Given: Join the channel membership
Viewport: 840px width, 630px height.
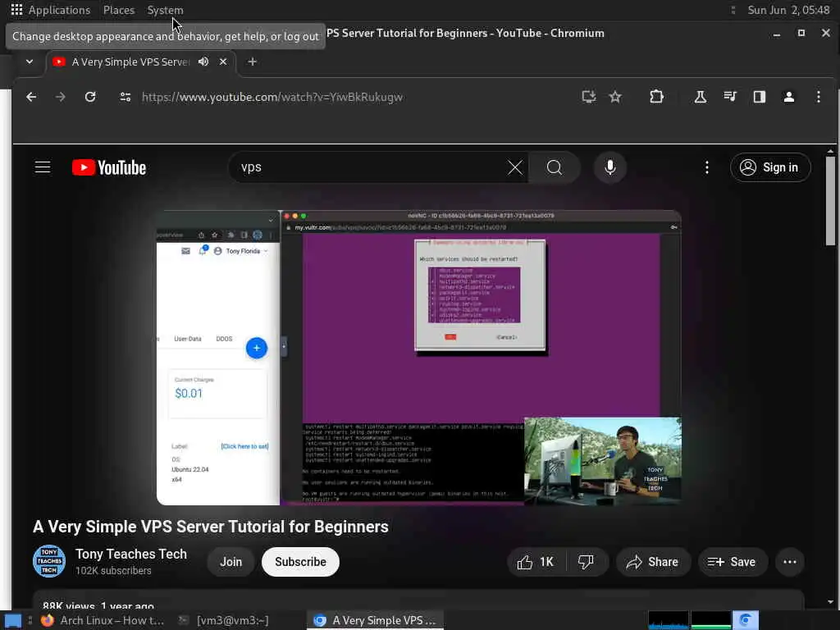Looking at the screenshot, I should coord(231,562).
